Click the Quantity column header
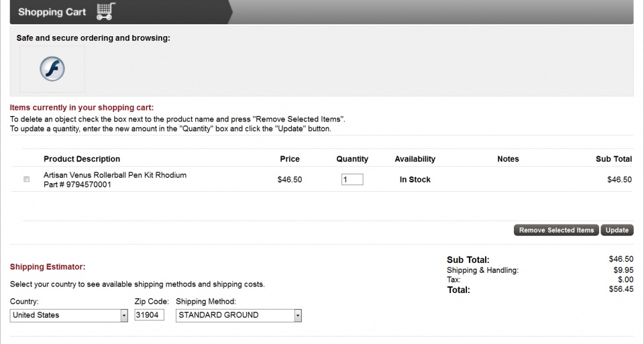The width and height of the screenshot is (644, 344). pyautogui.click(x=352, y=159)
